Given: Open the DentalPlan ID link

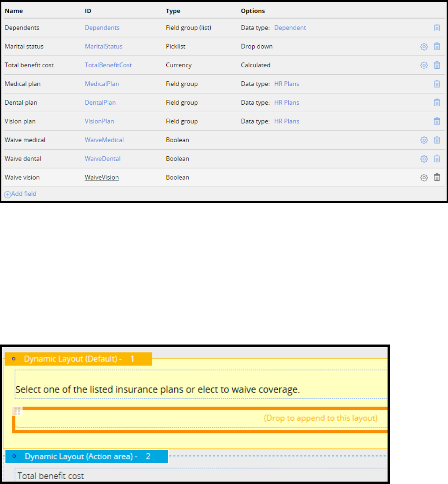Looking at the screenshot, I should (x=100, y=103).
